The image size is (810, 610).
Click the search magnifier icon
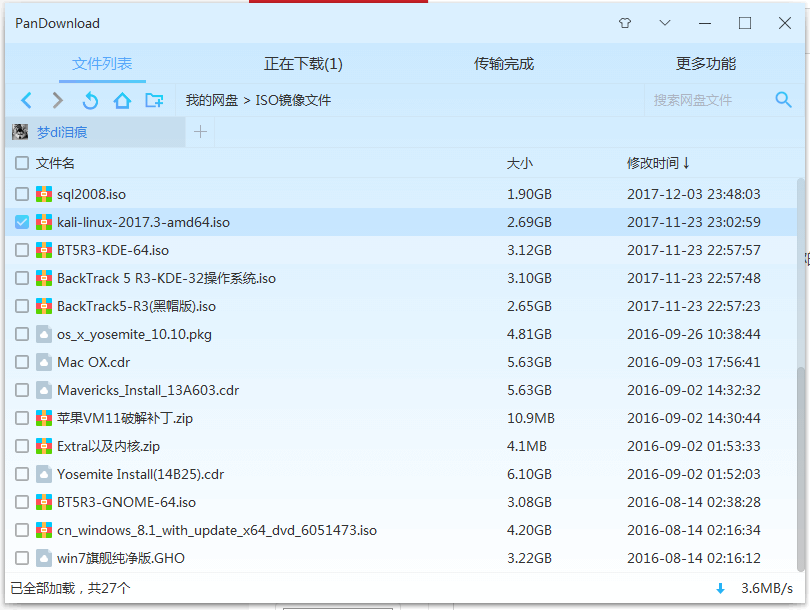tap(783, 100)
